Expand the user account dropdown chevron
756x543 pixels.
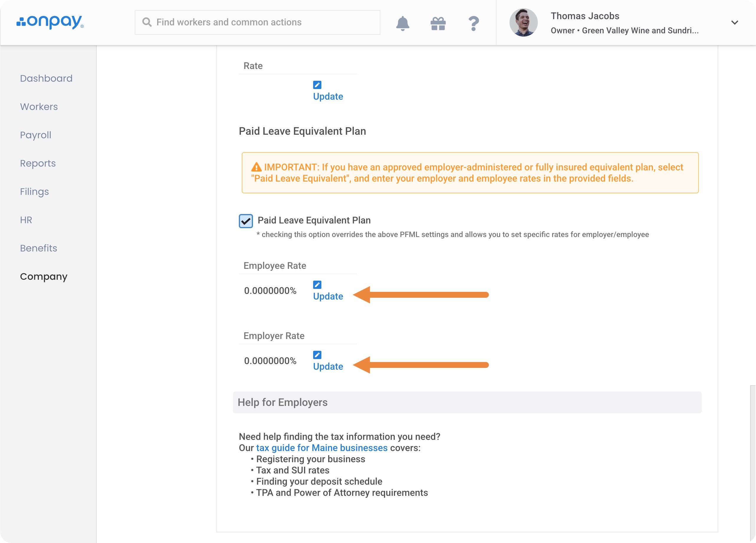click(x=734, y=23)
